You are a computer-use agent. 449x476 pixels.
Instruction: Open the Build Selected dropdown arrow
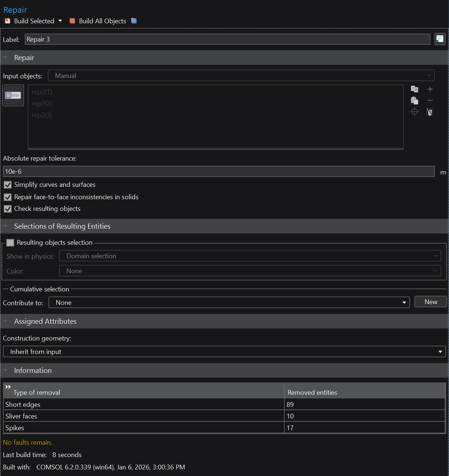pos(60,21)
